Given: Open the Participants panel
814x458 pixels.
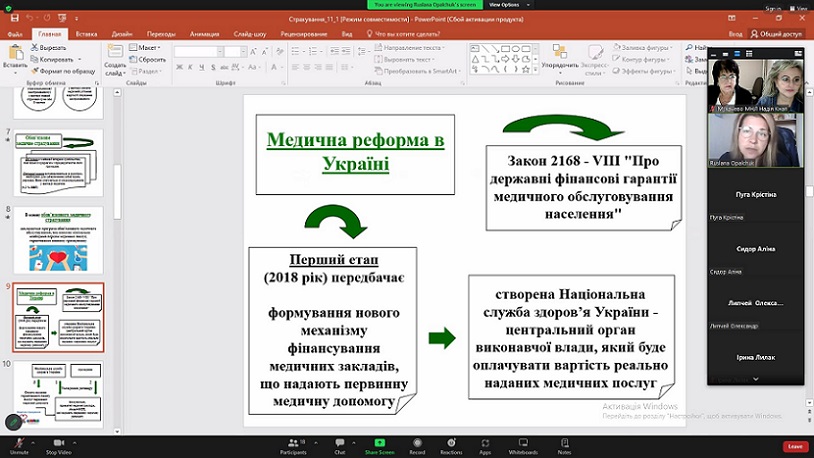Looking at the screenshot, I should tap(293, 446).
